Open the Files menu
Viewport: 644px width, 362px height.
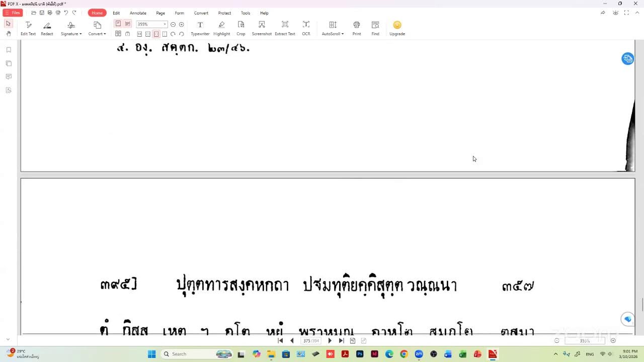click(x=13, y=13)
